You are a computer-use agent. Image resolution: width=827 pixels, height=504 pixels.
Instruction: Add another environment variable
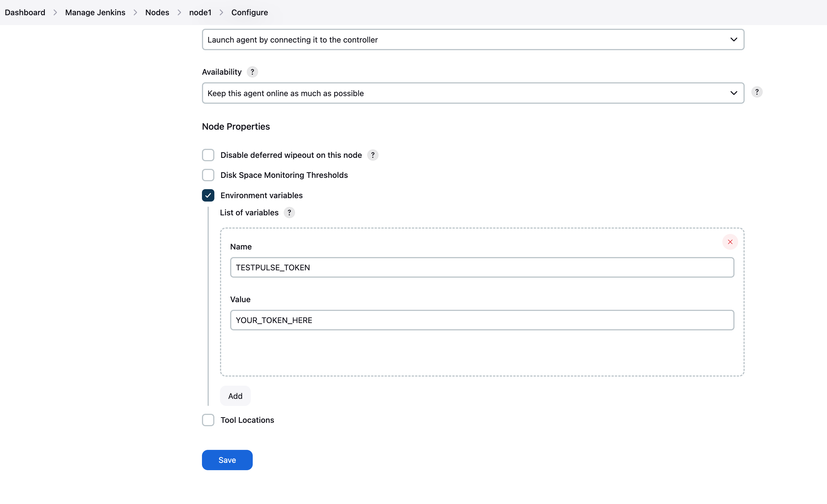(x=235, y=396)
